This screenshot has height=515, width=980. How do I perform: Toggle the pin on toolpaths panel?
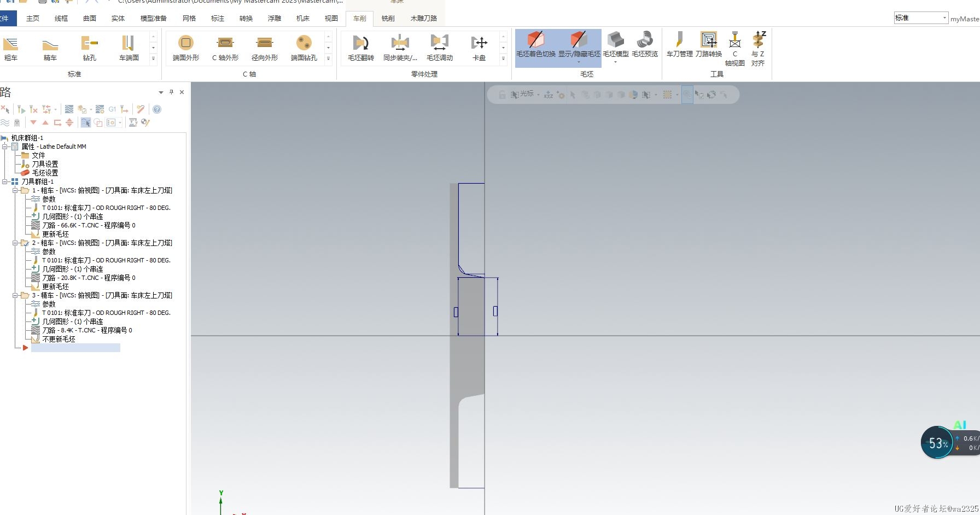pyautogui.click(x=171, y=92)
